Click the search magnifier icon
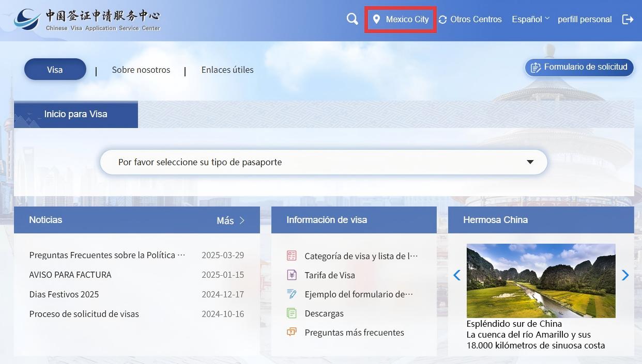Image resolution: width=642 pixels, height=364 pixels. click(x=352, y=19)
